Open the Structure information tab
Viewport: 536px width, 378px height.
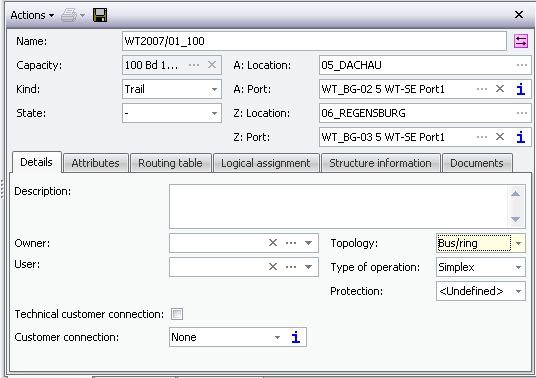tap(380, 163)
